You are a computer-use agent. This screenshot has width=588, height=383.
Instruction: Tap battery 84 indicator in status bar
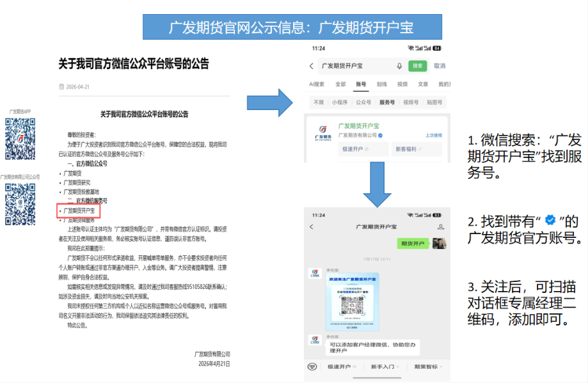click(x=437, y=49)
